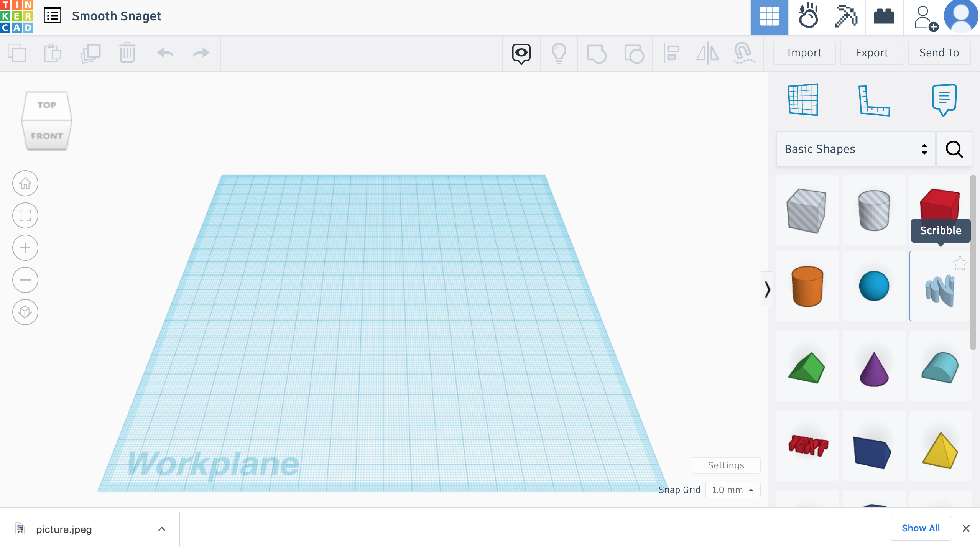The image size is (980, 549).
Task: Collapse the picture.jpeg panel
Action: click(161, 529)
